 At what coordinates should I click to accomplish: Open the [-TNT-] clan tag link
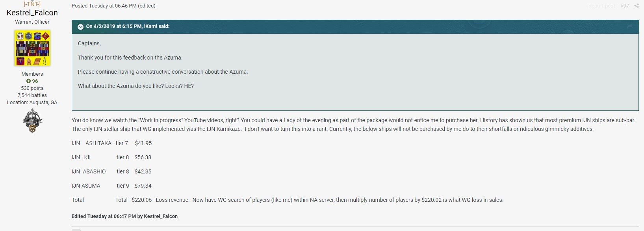32,4
